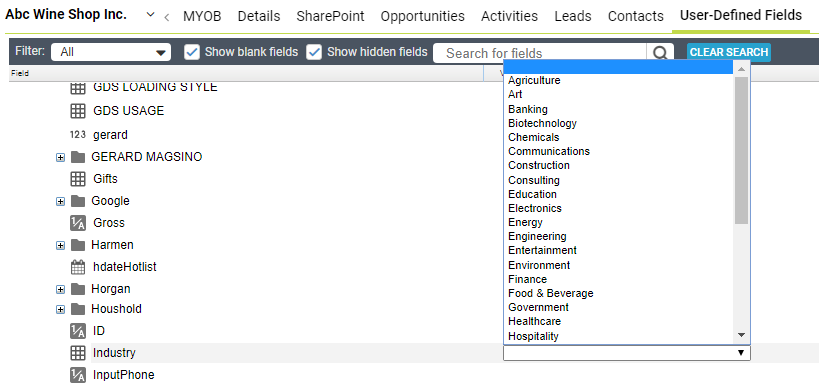819x386 pixels.
Task: Switch to the Opportunities tab
Action: click(x=423, y=16)
